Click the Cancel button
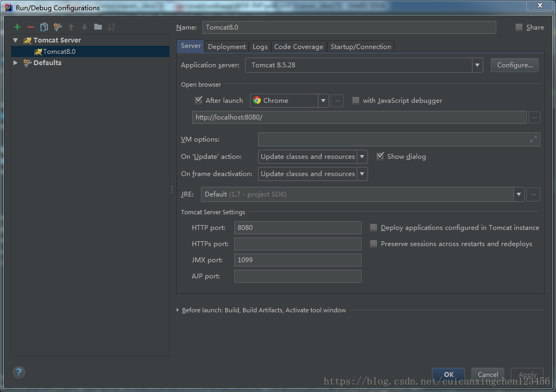The width and height of the screenshot is (556, 392). point(488,374)
